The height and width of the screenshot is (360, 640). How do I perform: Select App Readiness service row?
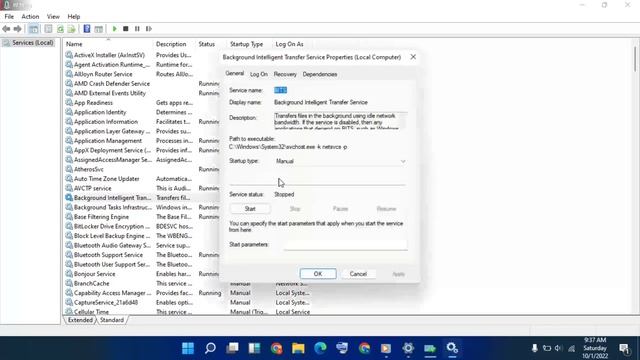coord(93,103)
